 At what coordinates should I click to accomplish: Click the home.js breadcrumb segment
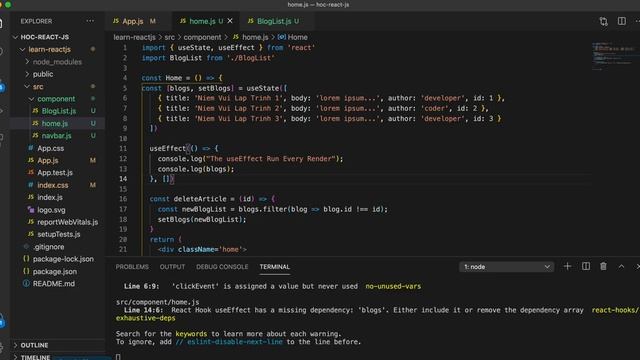255,37
